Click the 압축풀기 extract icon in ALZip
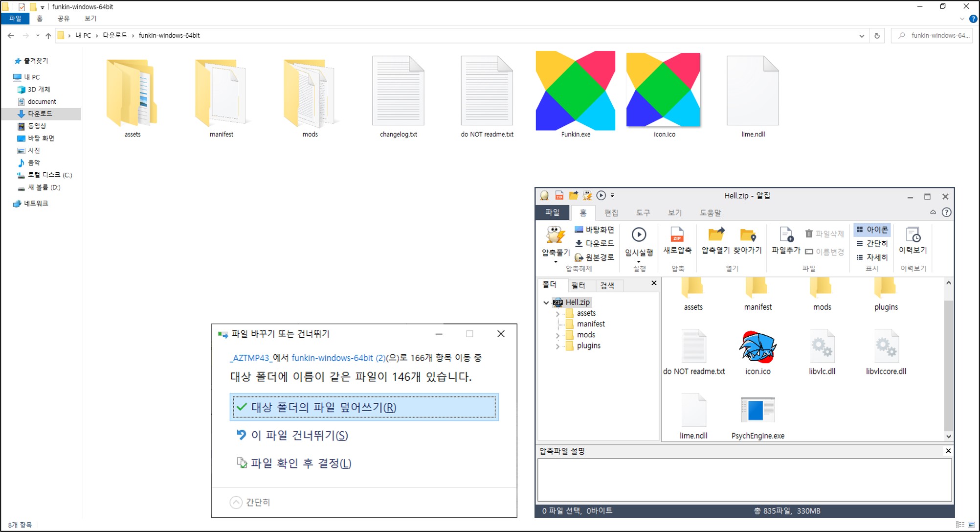 (556, 235)
